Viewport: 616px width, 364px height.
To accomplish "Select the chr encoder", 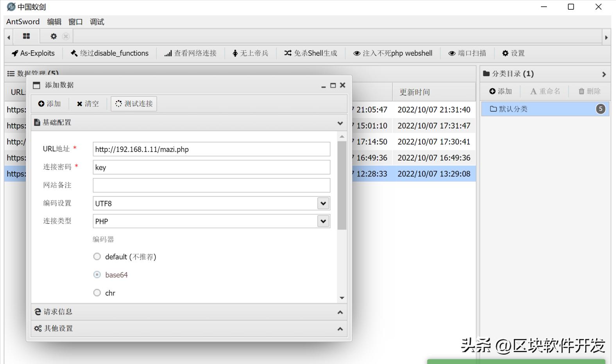I will (x=97, y=293).
